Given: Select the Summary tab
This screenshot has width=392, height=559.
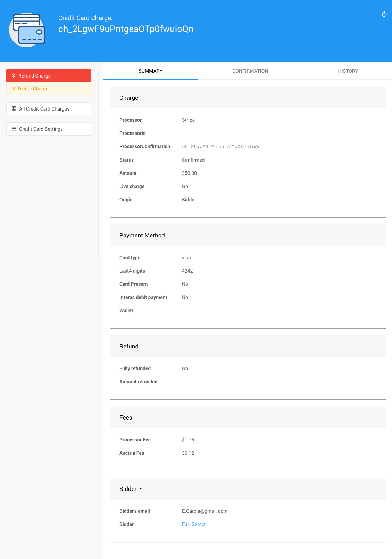Looking at the screenshot, I should 150,71.
